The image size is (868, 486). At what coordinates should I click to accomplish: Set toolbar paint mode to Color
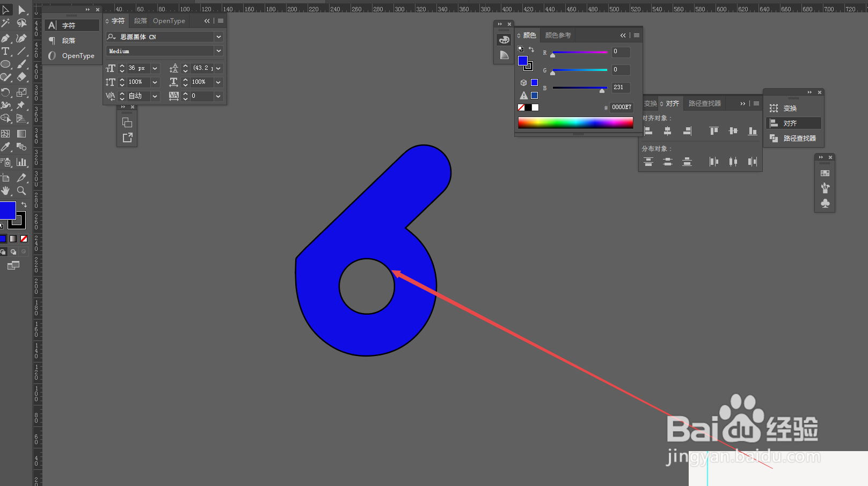3,238
